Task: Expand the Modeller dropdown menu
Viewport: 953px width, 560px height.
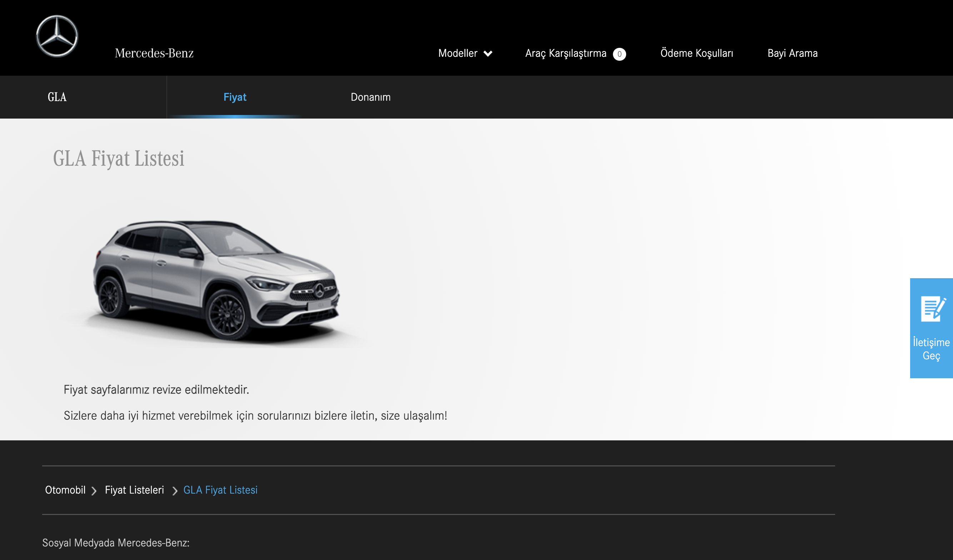Action: click(x=458, y=53)
